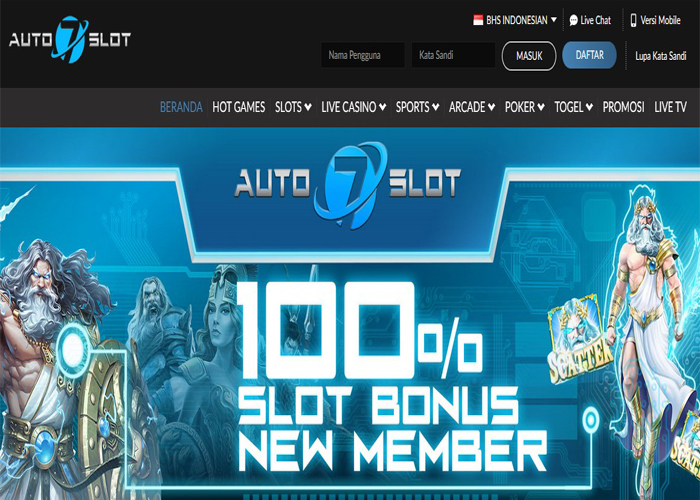The height and width of the screenshot is (500, 700).
Task: Focus the Nama Pengguna input field
Action: click(362, 55)
